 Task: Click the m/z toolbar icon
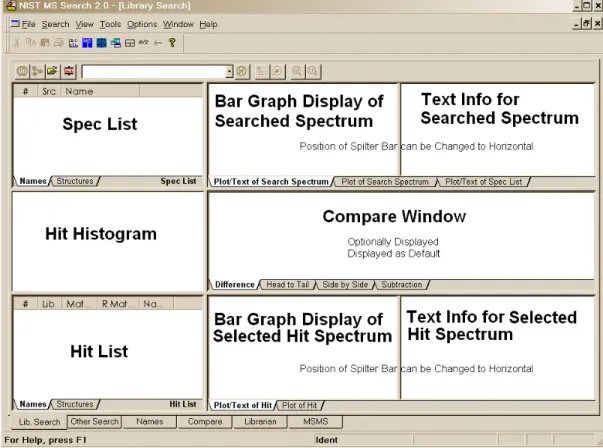(x=143, y=42)
